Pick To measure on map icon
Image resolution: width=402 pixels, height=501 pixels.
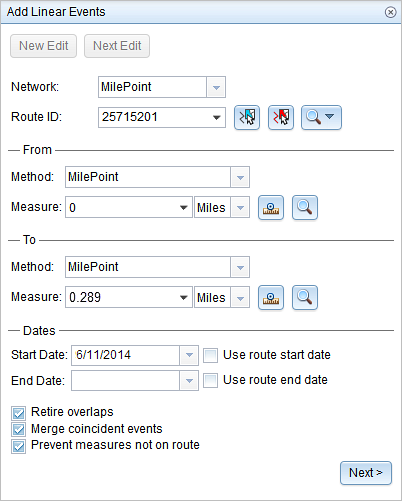[271, 298]
